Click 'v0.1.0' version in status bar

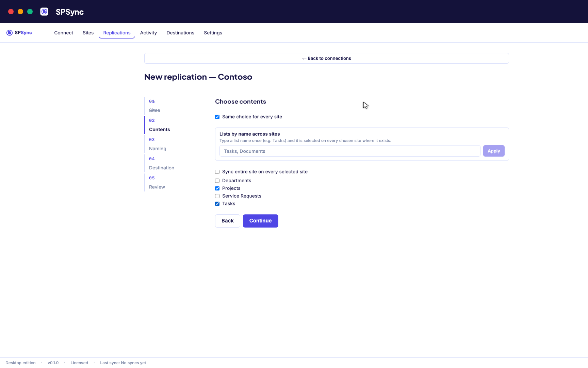pyautogui.click(x=53, y=363)
